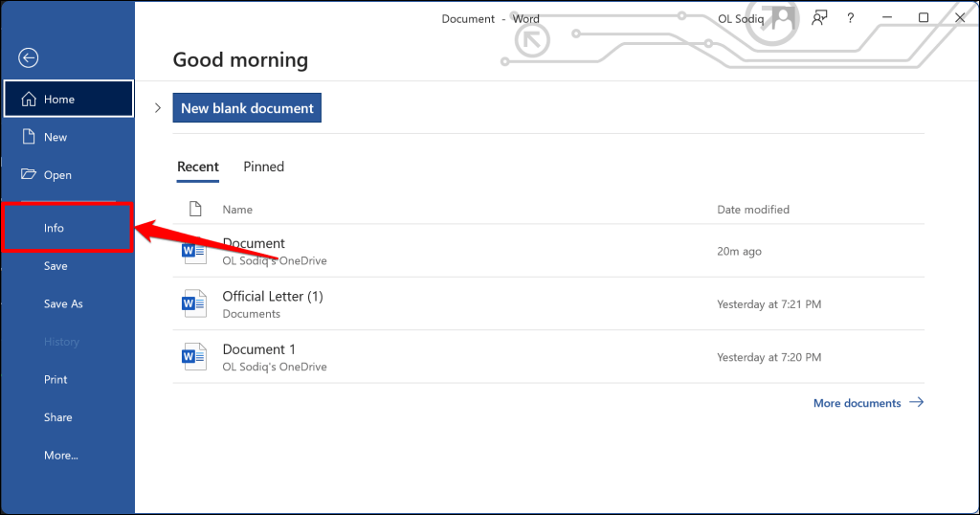Viewport: 980px width, 515px height.
Task: Click the file type icon column header
Action: (x=195, y=209)
